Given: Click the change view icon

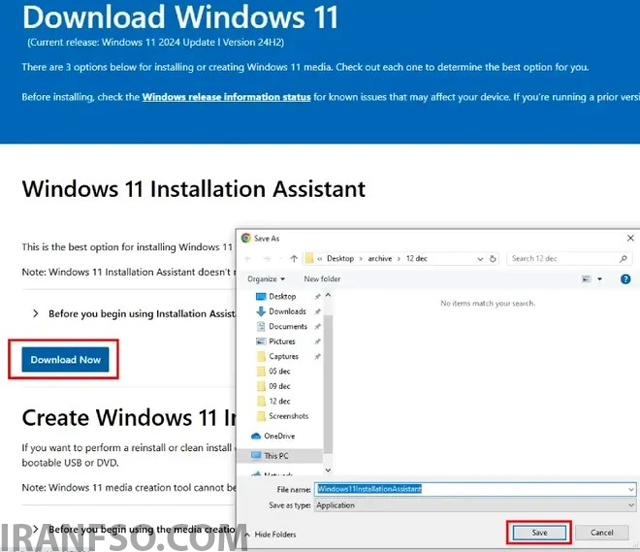Looking at the screenshot, I should [586, 279].
